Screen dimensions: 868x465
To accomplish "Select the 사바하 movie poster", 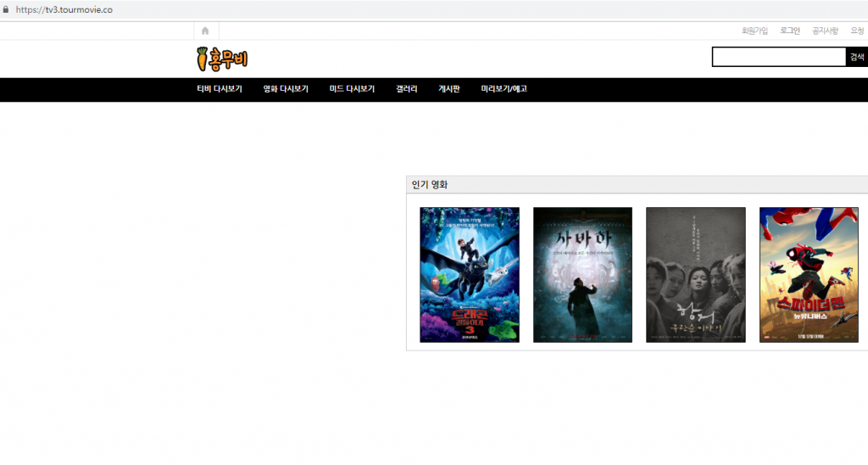I will (x=582, y=274).
